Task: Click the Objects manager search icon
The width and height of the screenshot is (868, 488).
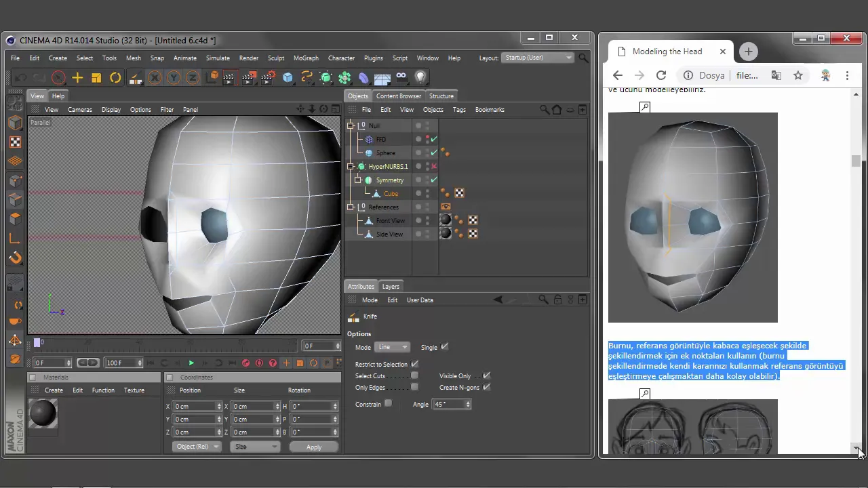Action: pos(545,109)
